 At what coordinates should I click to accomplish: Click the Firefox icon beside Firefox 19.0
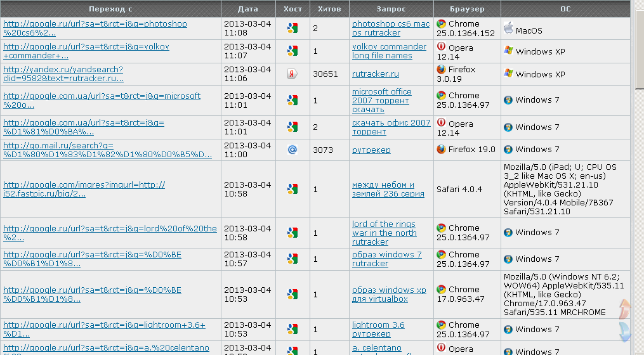point(441,150)
